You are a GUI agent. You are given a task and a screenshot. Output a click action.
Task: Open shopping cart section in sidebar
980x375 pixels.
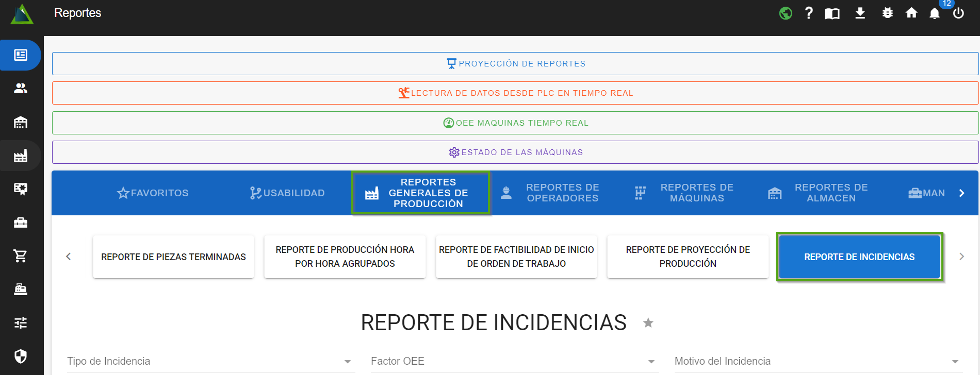point(21,255)
